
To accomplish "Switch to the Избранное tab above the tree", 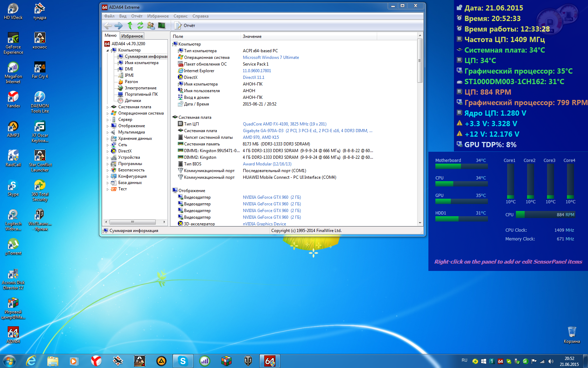I will point(132,36).
